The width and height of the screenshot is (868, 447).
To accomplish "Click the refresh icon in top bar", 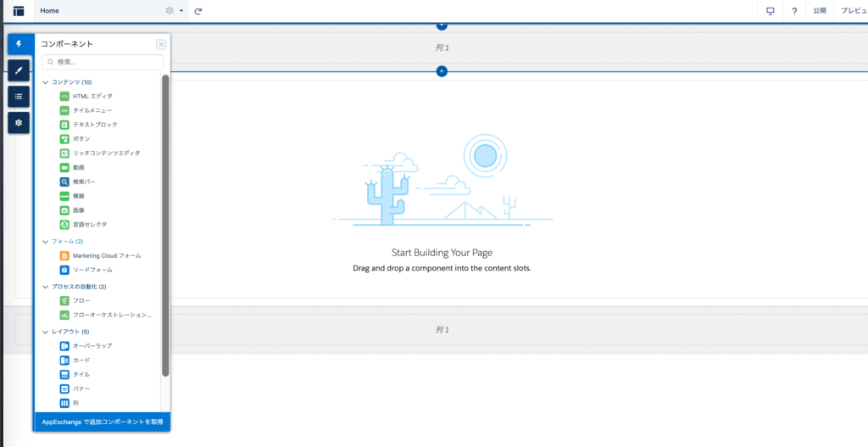I will (198, 11).
